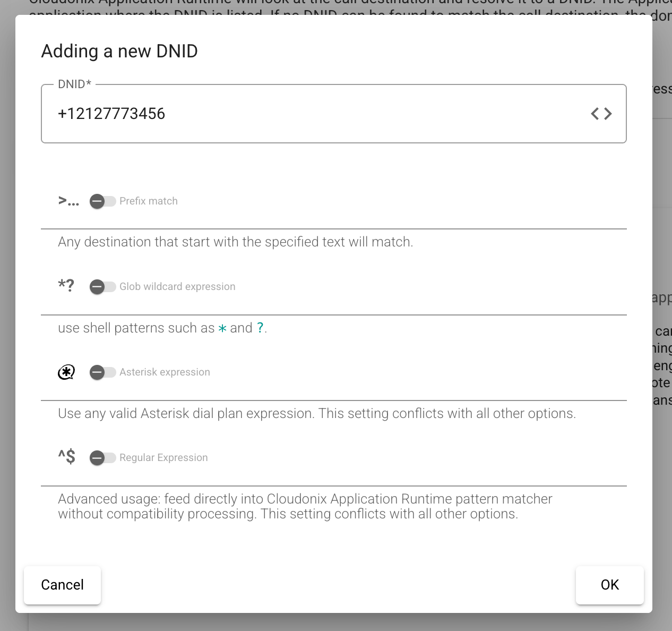
Task: Click the regular expression '^$' icon
Action: (x=67, y=457)
